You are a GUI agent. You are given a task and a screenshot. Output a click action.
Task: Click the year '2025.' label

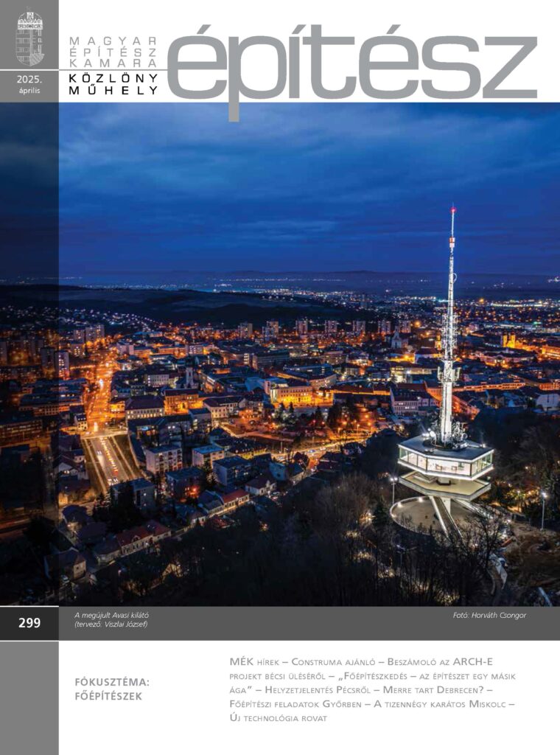coord(29,80)
